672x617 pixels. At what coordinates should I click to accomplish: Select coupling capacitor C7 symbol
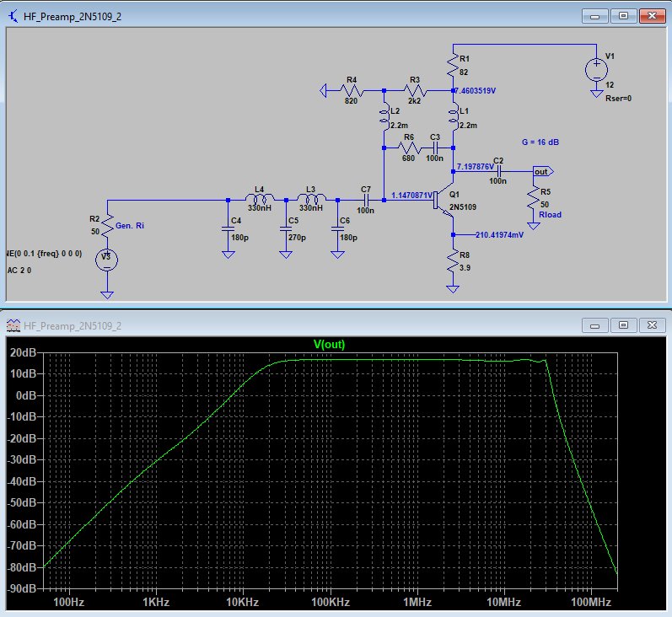tap(367, 200)
